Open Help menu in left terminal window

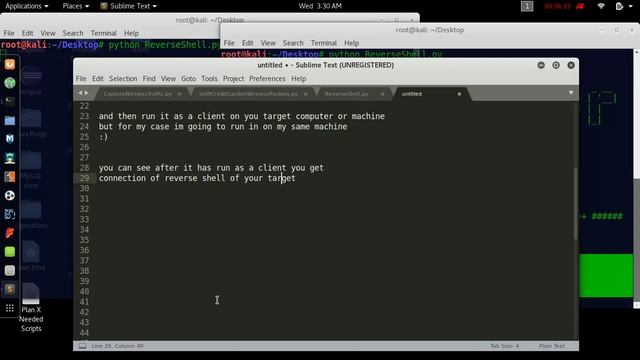point(131,33)
